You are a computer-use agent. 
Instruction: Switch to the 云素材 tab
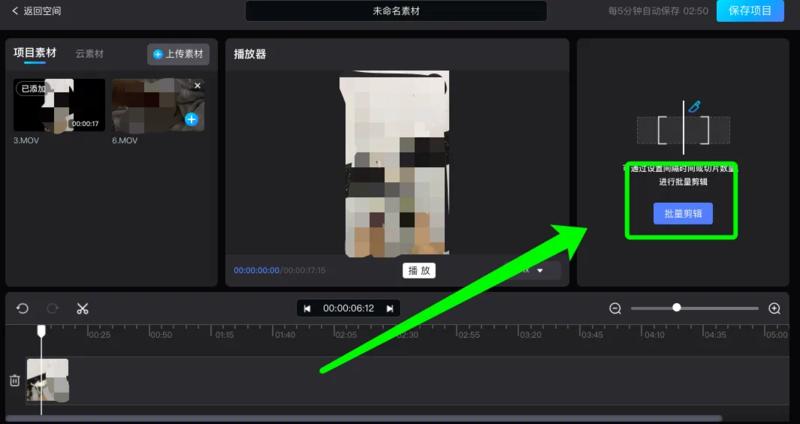[90, 53]
